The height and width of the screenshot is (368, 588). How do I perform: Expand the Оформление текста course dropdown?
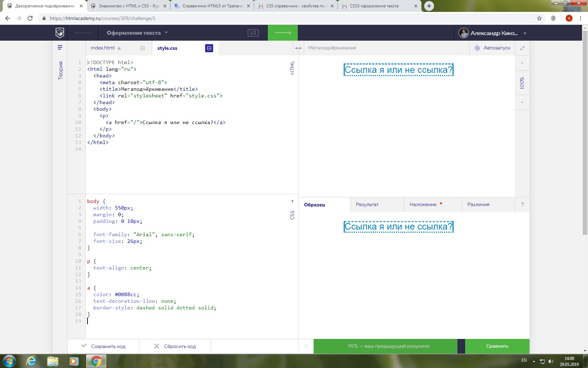coord(137,33)
